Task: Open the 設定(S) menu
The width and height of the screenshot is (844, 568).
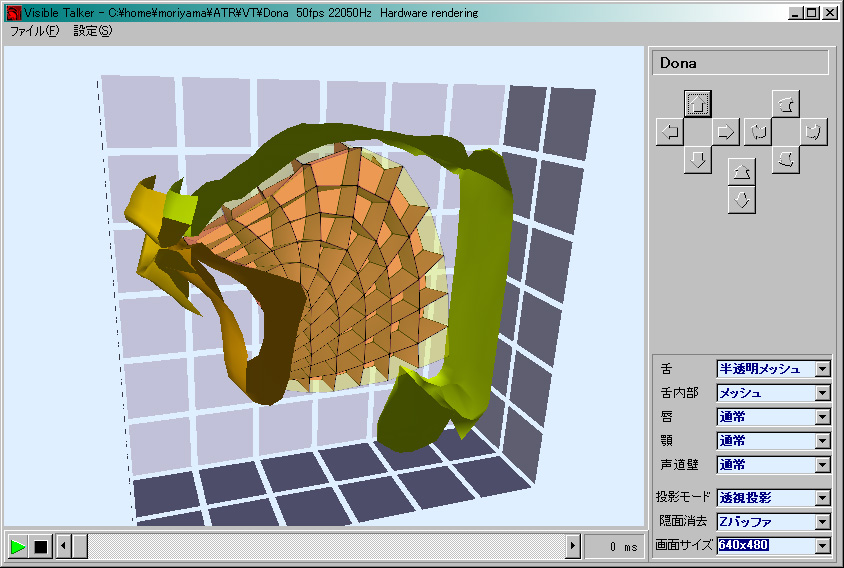Action: coord(93,31)
